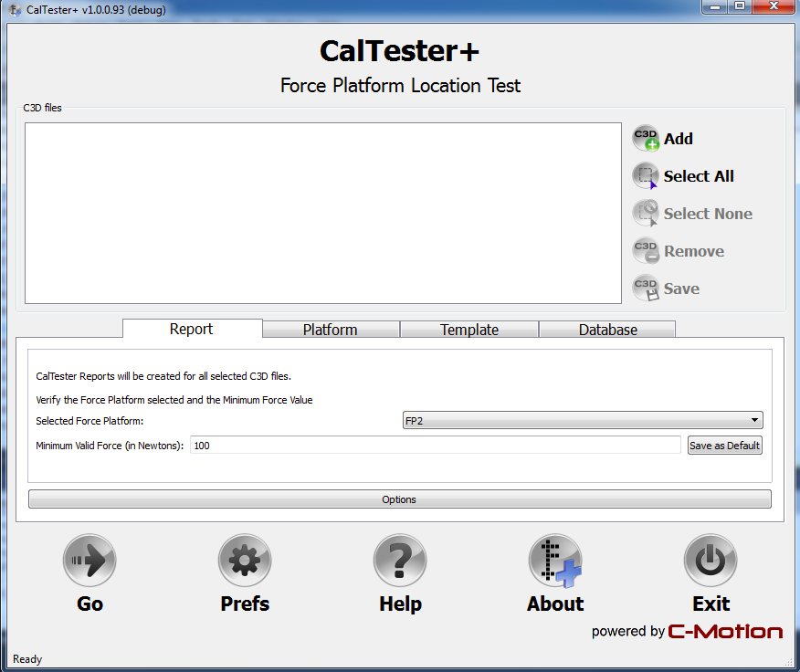Maximize the CalTester+ window

(x=740, y=7)
